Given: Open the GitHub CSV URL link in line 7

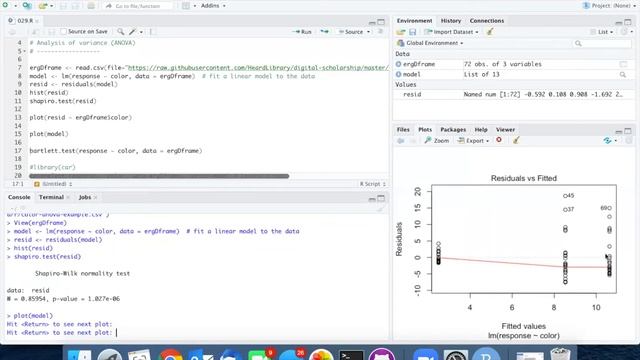Looking at the screenshot, I should (258, 68).
